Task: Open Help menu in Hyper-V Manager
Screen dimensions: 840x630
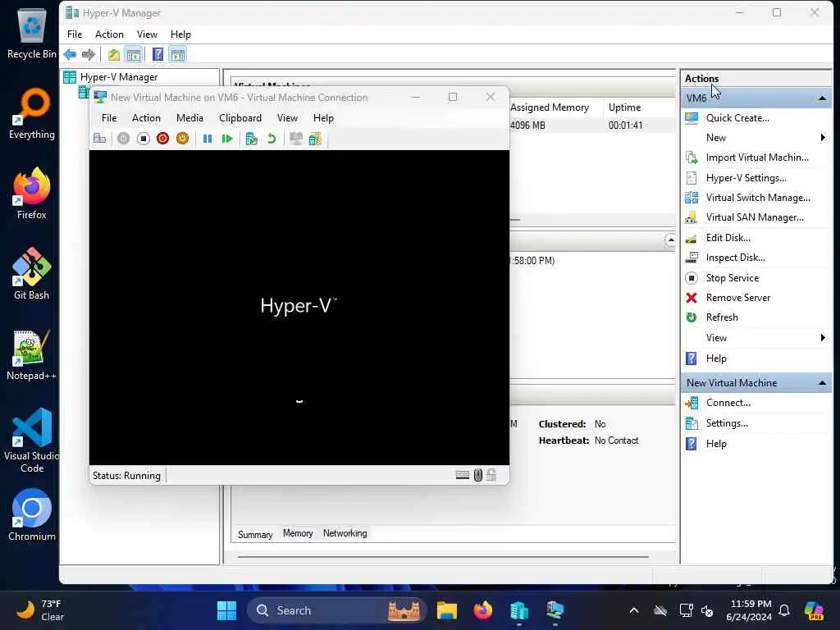Action: pos(180,34)
